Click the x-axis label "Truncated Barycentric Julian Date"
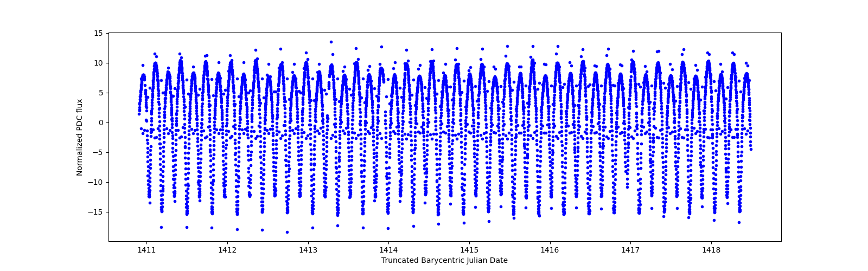The height and width of the screenshot is (271, 868). click(444, 260)
